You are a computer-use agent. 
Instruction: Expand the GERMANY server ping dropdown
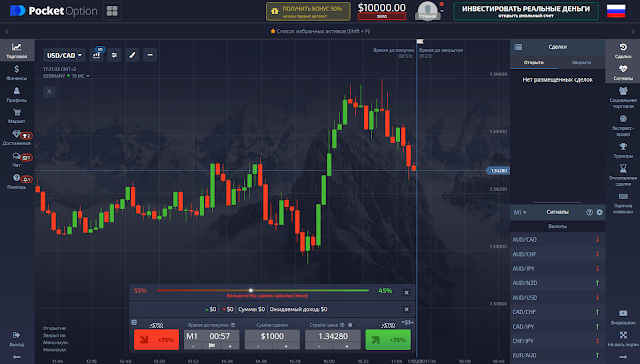pyautogui.click(x=66, y=76)
